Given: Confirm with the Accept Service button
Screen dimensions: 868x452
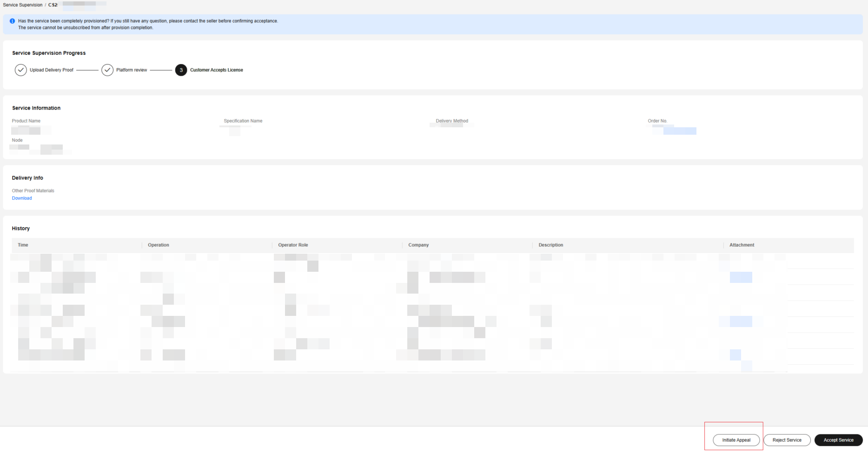Looking at the screenshot, I should click(x=838, y=440).
